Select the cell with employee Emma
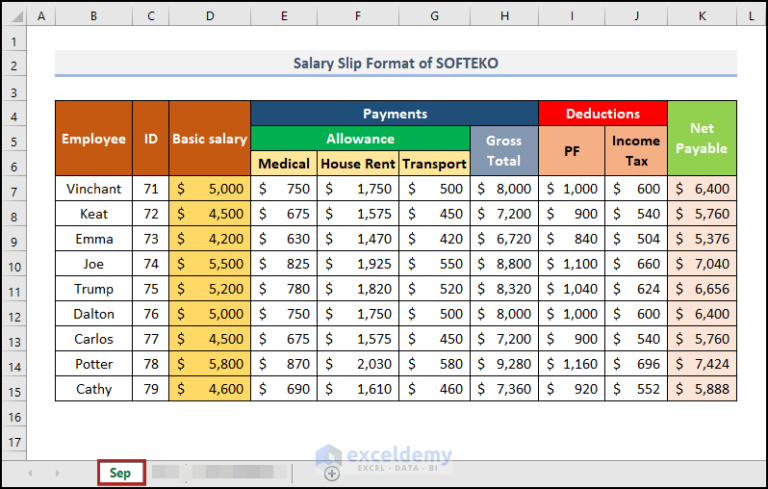768x489 pixels. coord(94,239)
